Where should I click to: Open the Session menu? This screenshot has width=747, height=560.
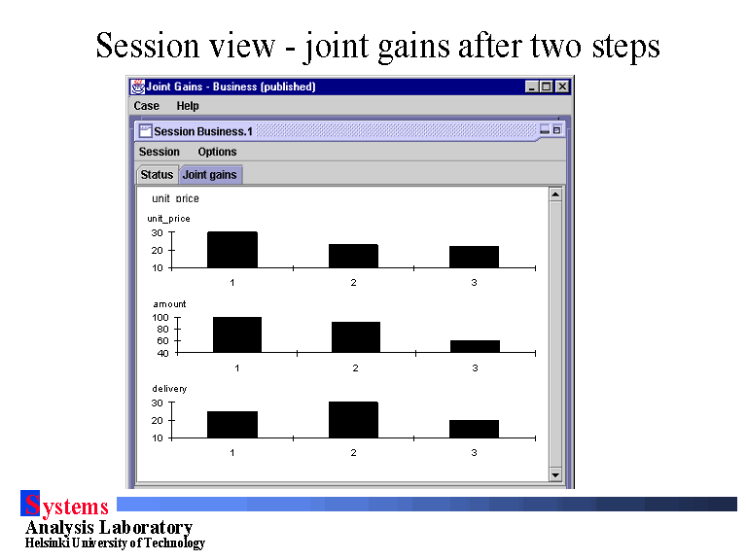tap(160, 152)
